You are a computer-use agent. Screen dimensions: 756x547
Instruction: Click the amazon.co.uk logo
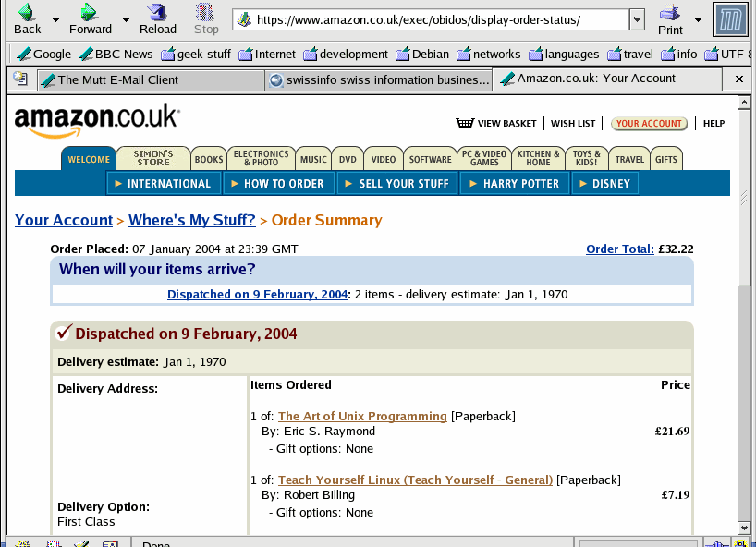(x=97, y=121)
